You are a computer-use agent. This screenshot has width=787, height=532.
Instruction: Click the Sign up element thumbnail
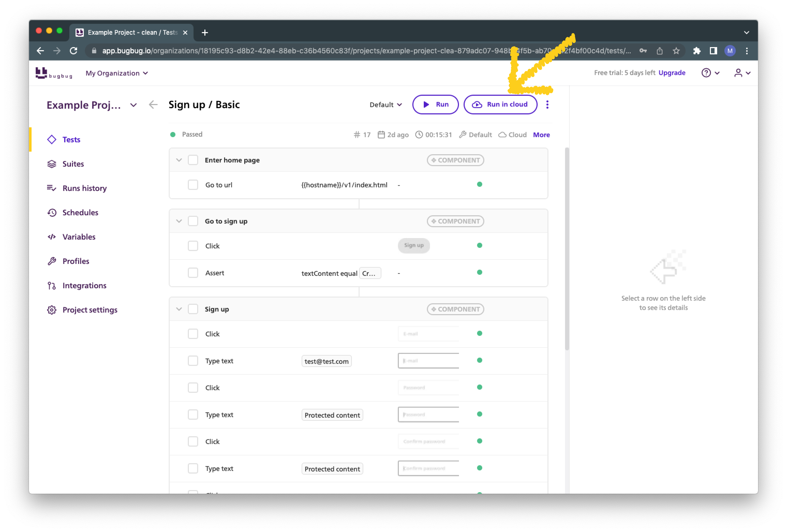point(414,246)
